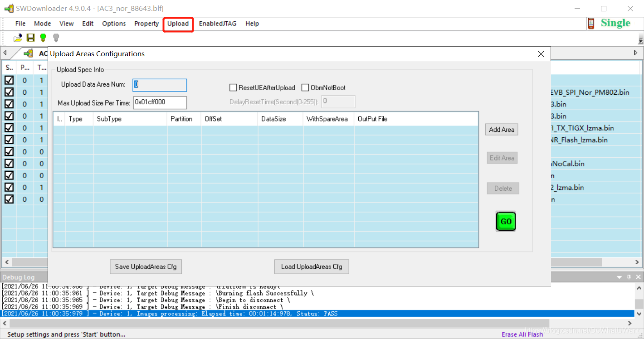Click Max Upload Size Per Time field
The image size is (644, 339).
[x=160, y=102]
